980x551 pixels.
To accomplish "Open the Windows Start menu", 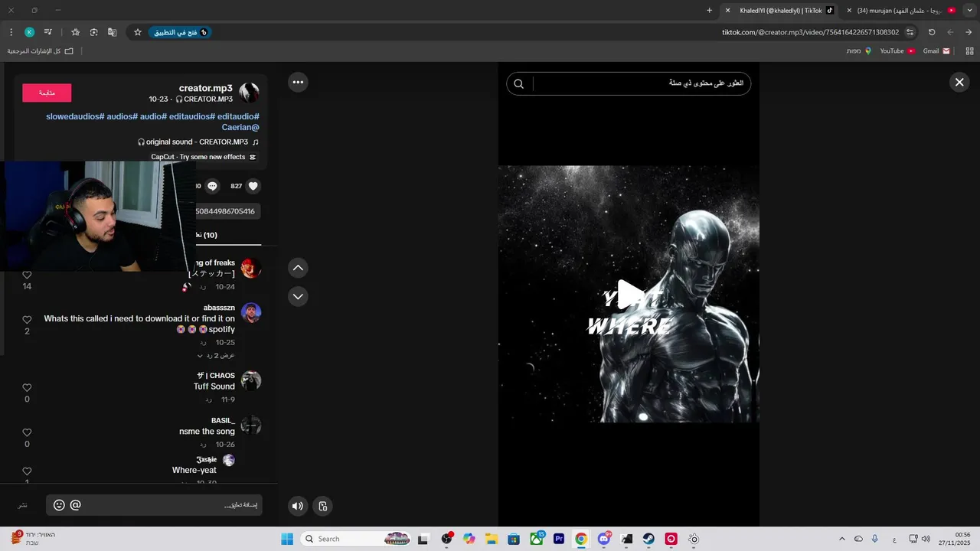I will point(287,539).
